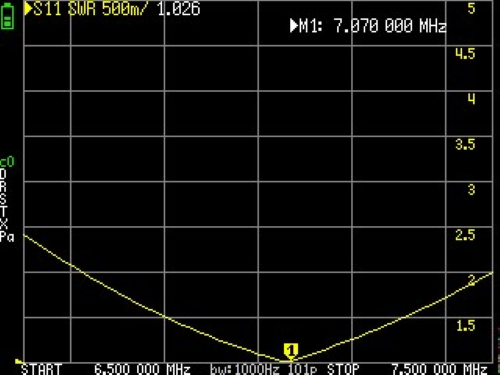Tap the bw:1000Hz bandwidth setting

[x=245, y=369]
